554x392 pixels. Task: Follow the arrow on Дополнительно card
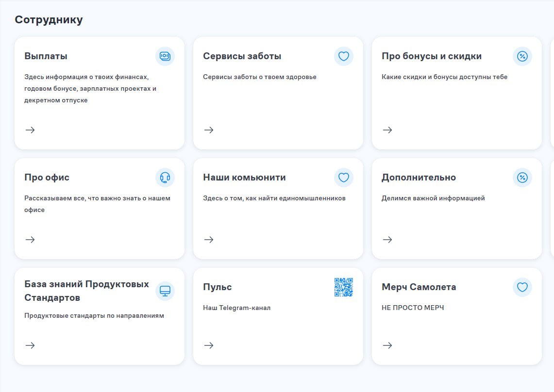click(x=387, y=240)
